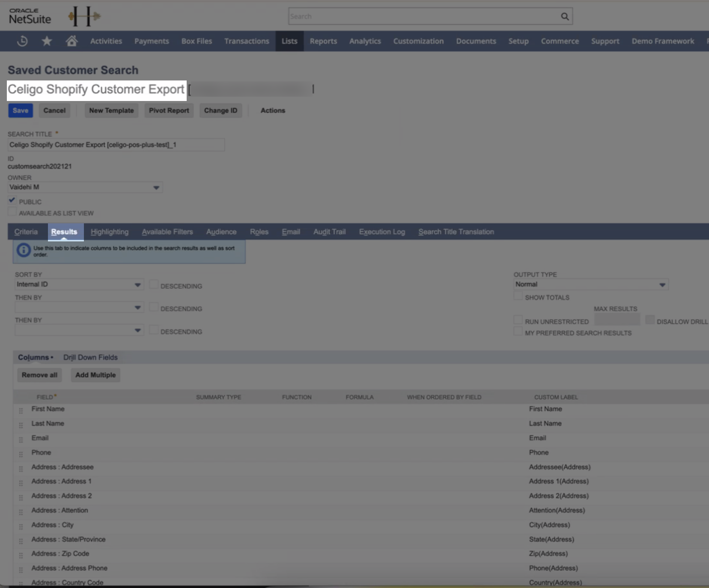
Task: Switch to the Criteria tab
Action: coord(26,232)
